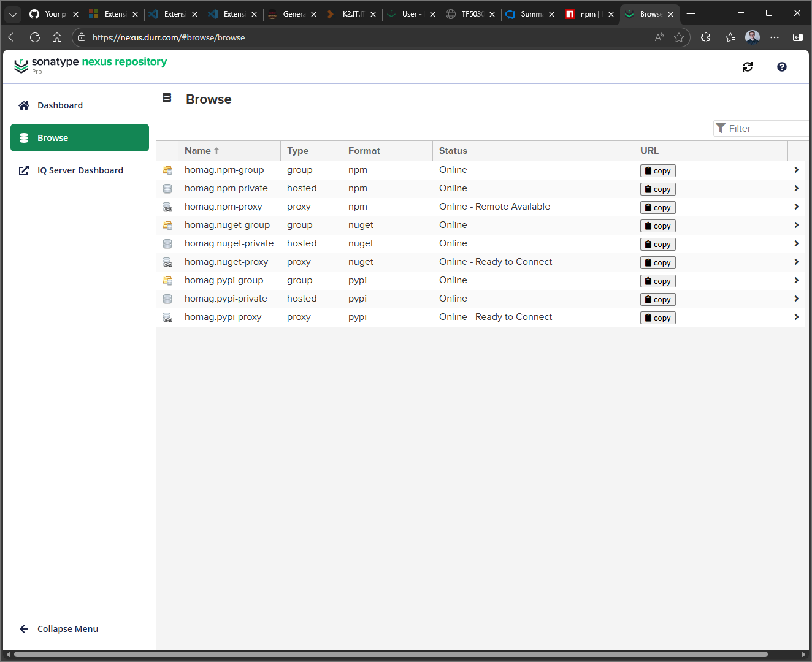Expand homag.pypi-group row chevron
The height and width of the screenshot is (662, 812).
pos(796,280)
